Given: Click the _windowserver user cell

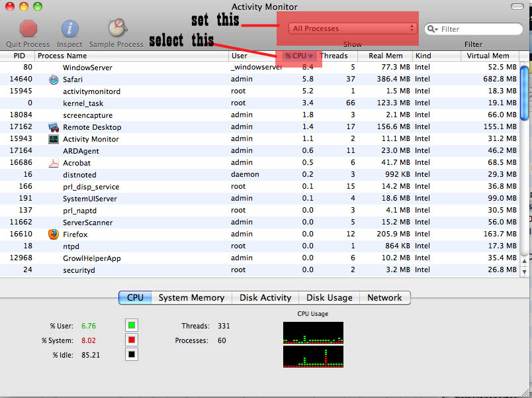Looking at the screenshot, I should click(x=256, y=68).
